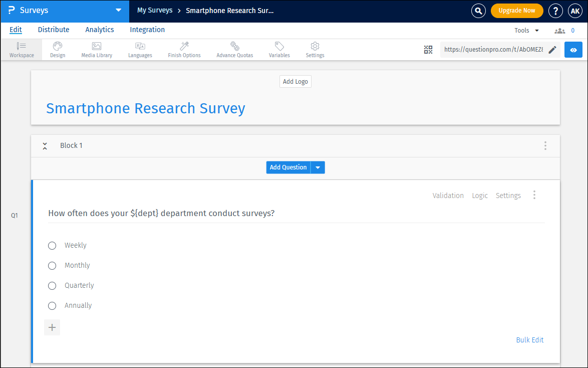Image resolution: width=588 pixels, height=368 pixels.
Task: Edit the survey link with pencil icon
Action: point(552,50)
